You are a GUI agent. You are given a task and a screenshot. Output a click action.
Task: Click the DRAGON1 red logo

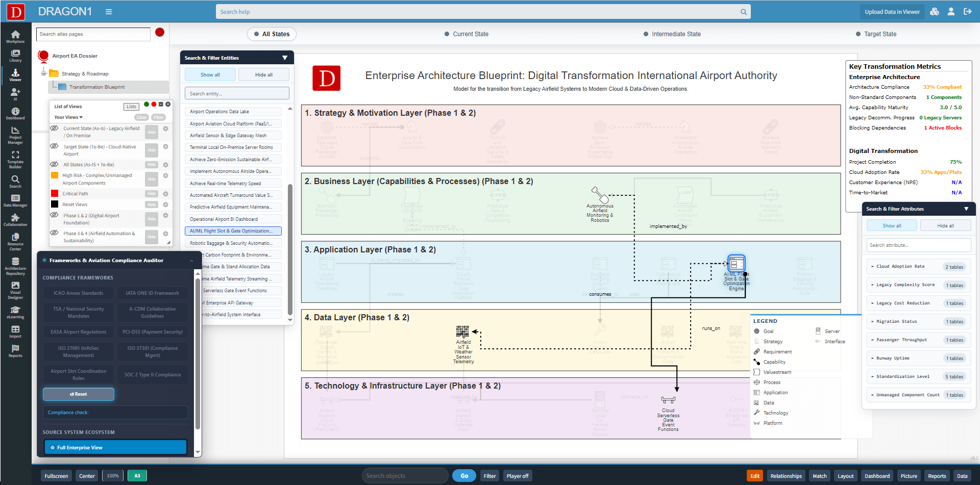click(16, 12)
